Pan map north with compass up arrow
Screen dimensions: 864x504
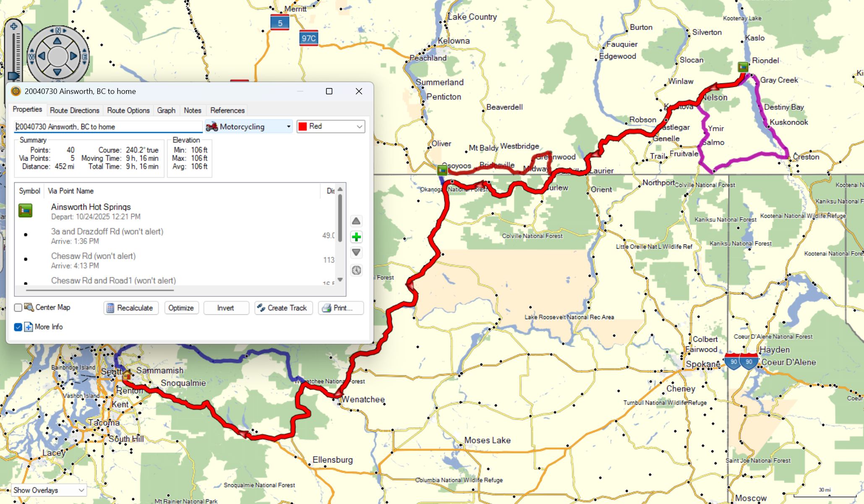(57, 41)
